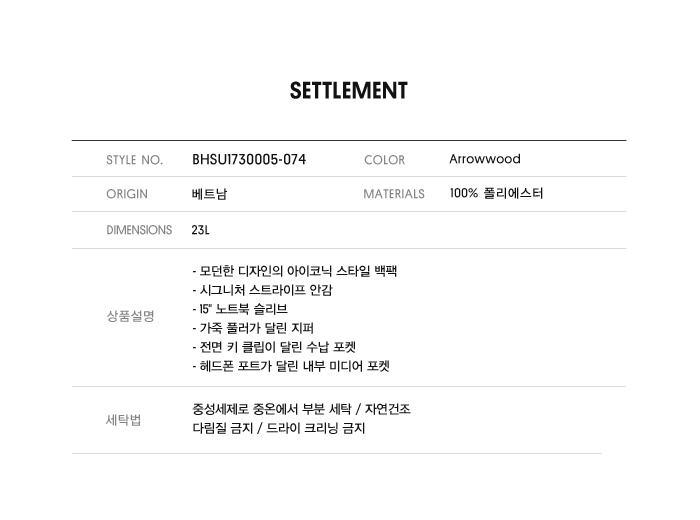Click the 15" 노트북 슬리브 line
This screenshot has width=700, height=520.
click(244, 309)
